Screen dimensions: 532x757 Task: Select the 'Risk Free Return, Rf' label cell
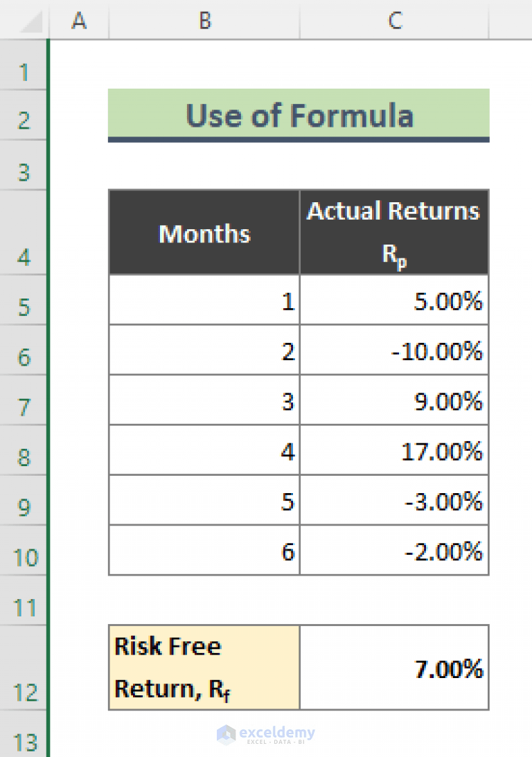coord(204,666)
